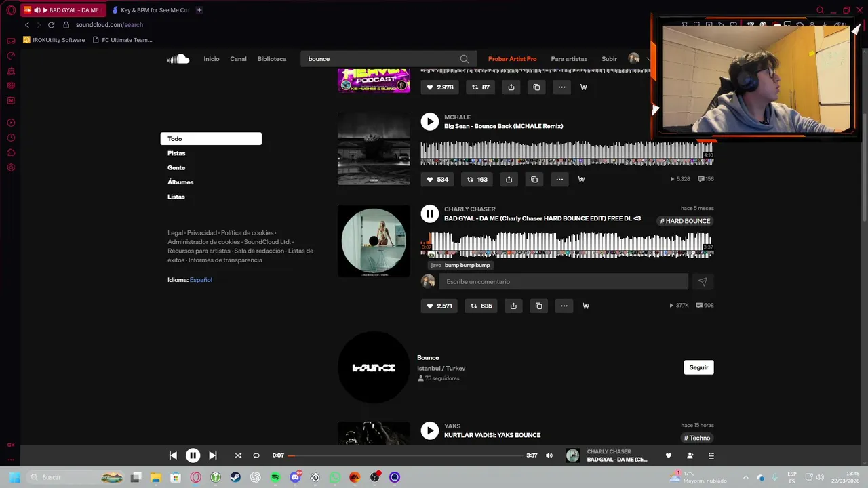Image resolution: width=868 pixels, height=488 pixels.
Task: Add the MCHALE track to next up
Action: pos(581,180)
